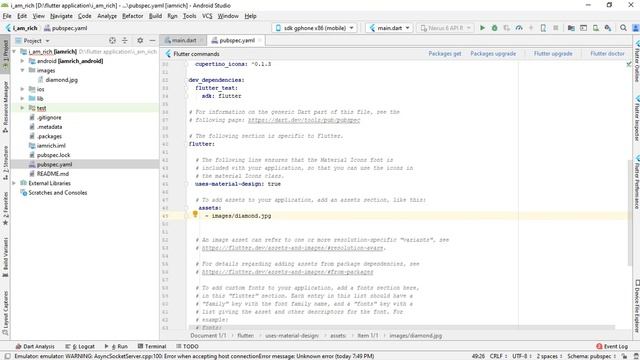Click the Flutter doctor link
Image resolution: width=640 pixels, height=360 pixels.
tap(607, 53)
